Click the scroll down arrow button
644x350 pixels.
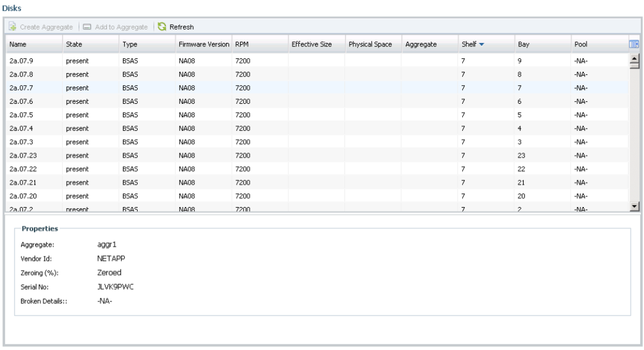634,206
